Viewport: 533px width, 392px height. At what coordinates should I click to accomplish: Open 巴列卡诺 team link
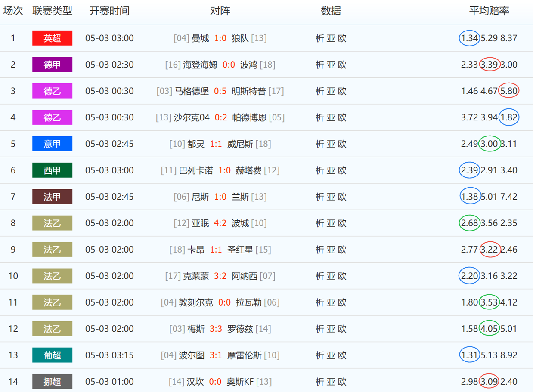click(196, 170)
